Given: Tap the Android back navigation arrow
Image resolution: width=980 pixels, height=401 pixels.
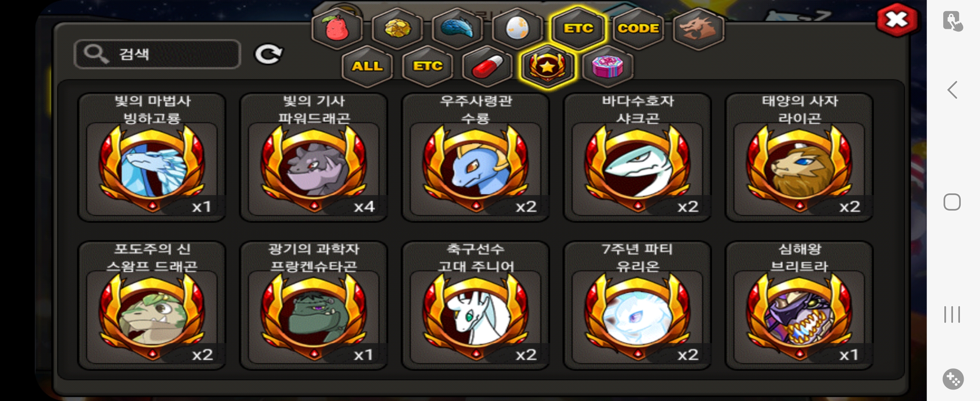Looking at the screenshot, I should [x=952, y=90].
